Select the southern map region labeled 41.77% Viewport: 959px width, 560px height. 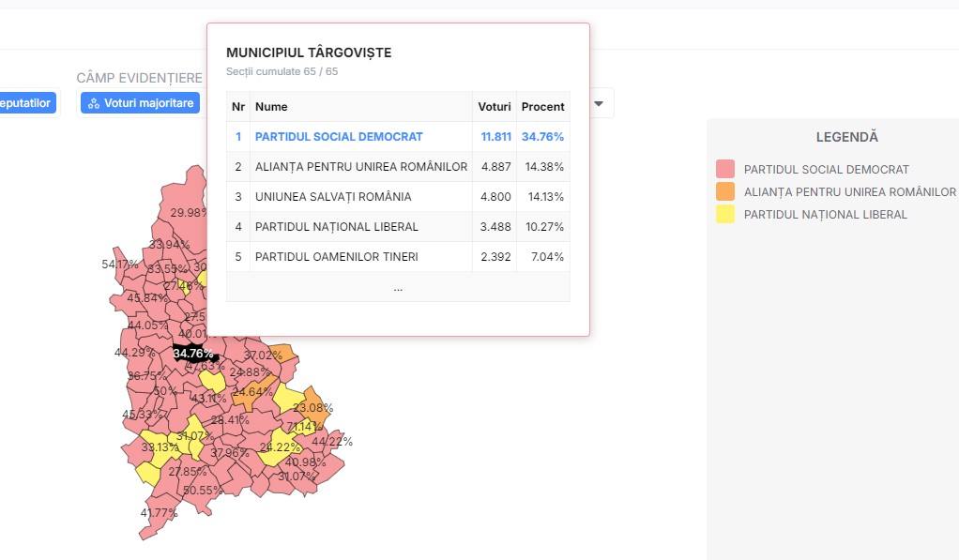point(158,513)
